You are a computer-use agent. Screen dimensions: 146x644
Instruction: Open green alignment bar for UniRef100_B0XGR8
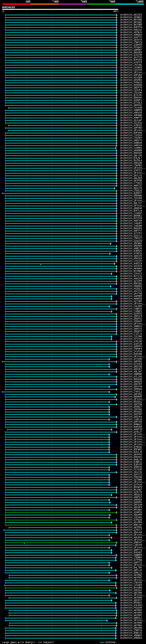pyautogui.click(x=61, y=588)
